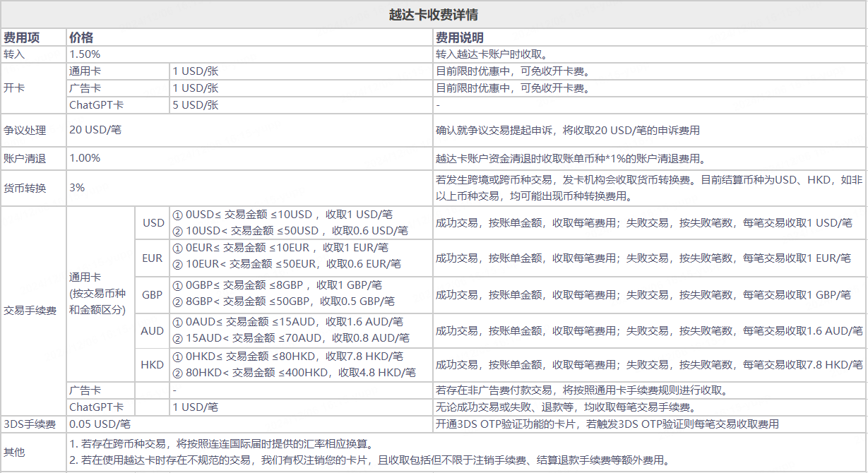868x473 pixels.
Task: Click the AUD currency cell
Action: (x=153, y=330)
